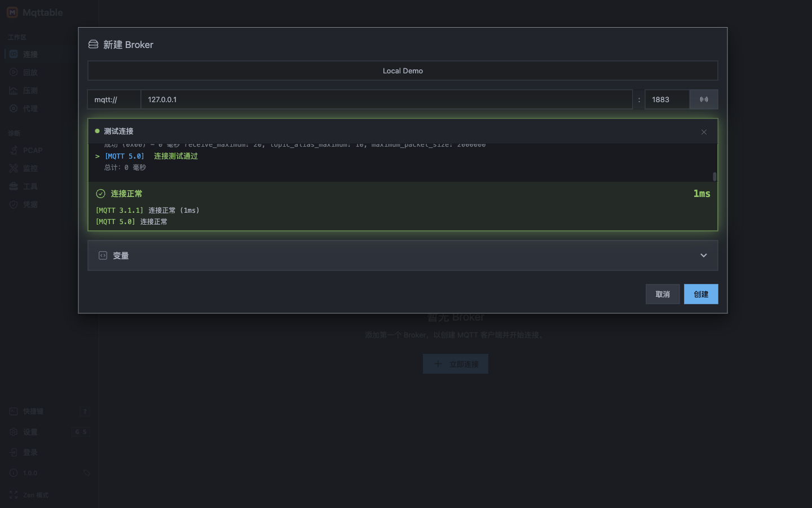Click the 新建 Broker dialog title icon
The image size is (812, 508).
tap(93, 45)
